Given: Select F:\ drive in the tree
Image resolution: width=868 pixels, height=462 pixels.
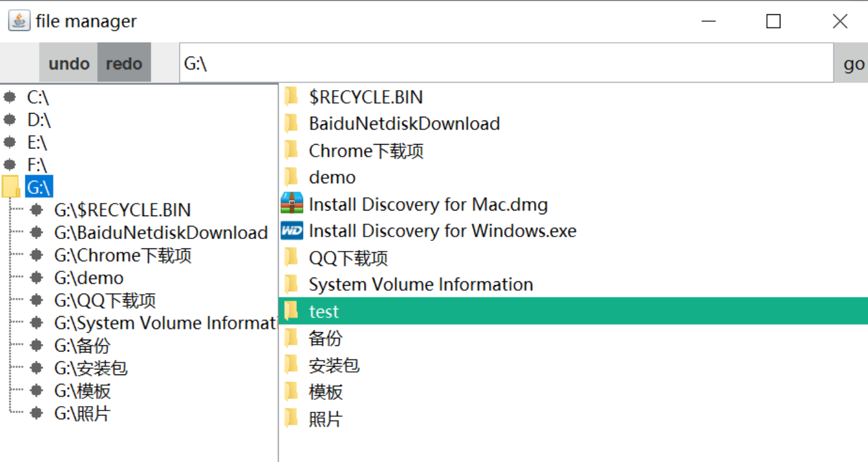Looking at the screenshot, I should [37, 165].
